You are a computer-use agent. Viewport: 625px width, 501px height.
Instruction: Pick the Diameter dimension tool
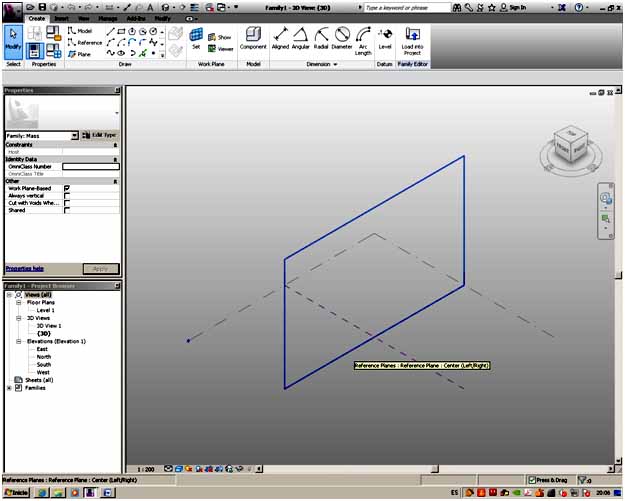[343, 38]
